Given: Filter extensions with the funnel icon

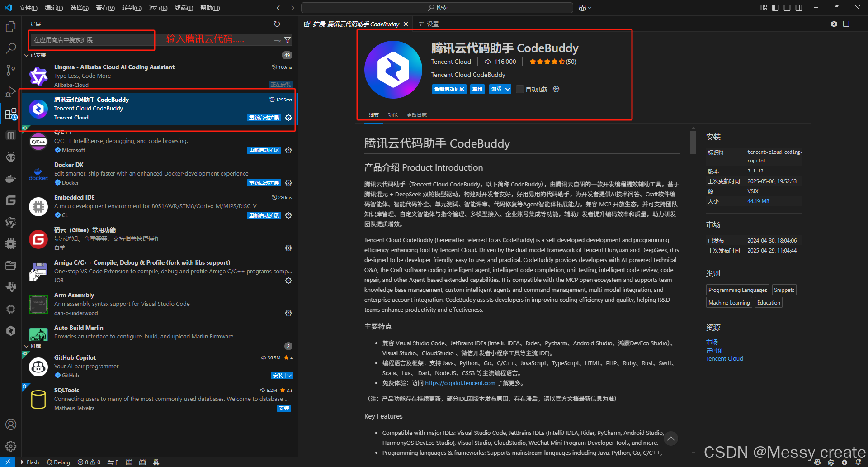Looking at the screenshot, I should (288, 40).
